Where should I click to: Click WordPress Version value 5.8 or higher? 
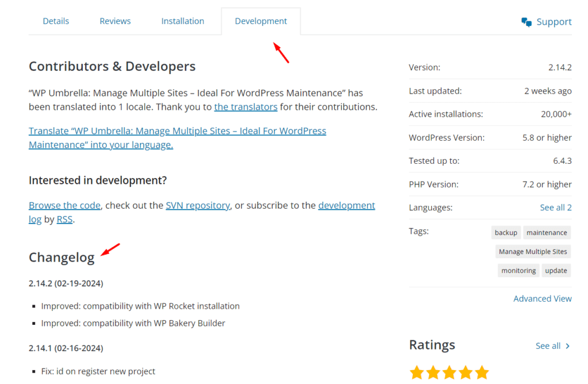547,138
